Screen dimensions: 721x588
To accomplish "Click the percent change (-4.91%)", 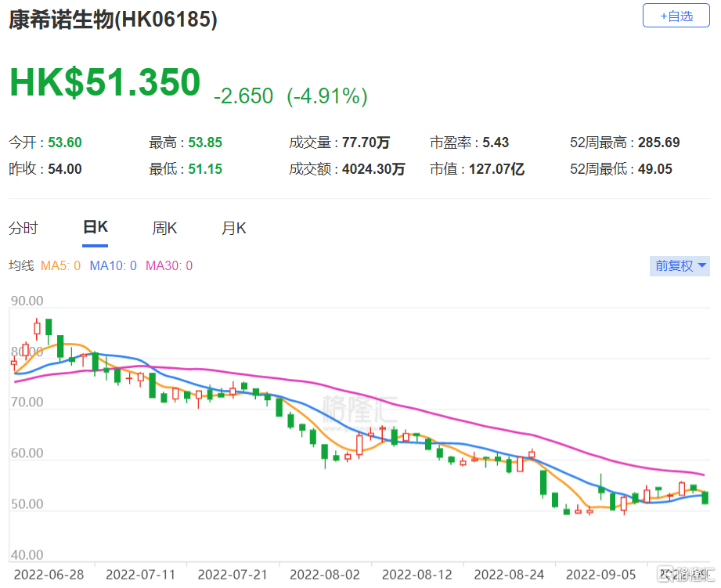I will click(327, 96).
